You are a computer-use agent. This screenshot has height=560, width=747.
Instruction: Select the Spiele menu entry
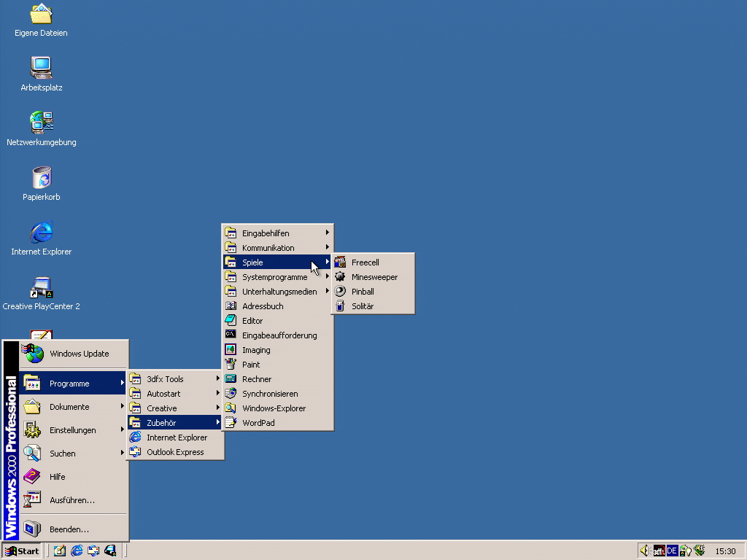click(278, 262)
